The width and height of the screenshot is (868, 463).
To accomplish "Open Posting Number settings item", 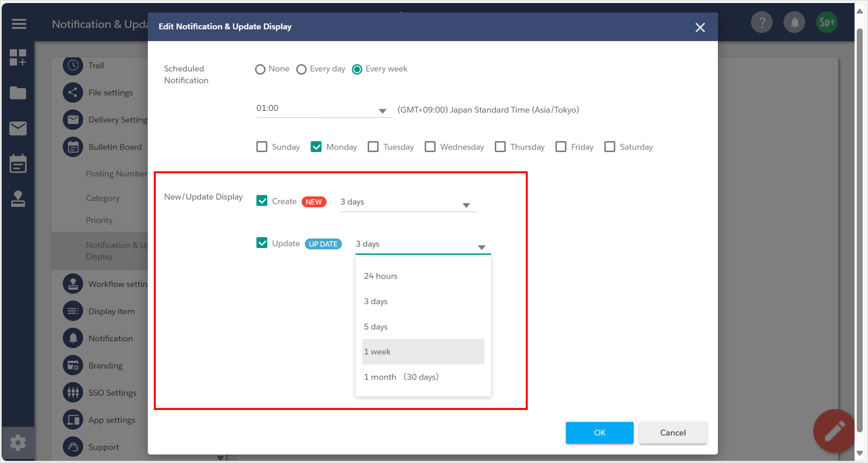I will 117,174.
